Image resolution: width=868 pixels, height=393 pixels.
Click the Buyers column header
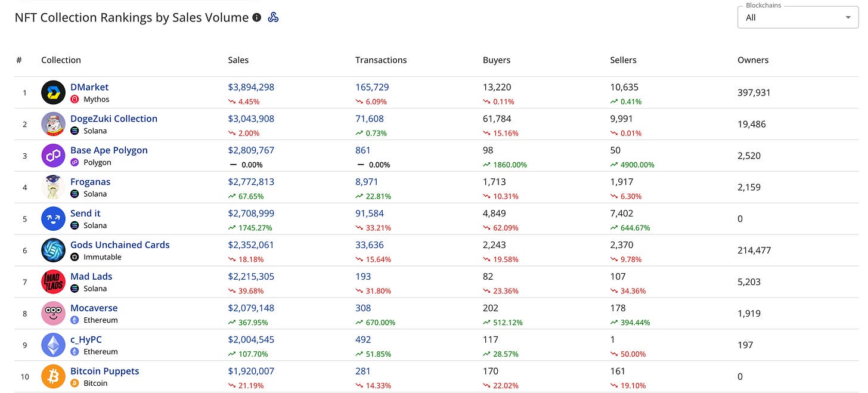click(497, 60)
